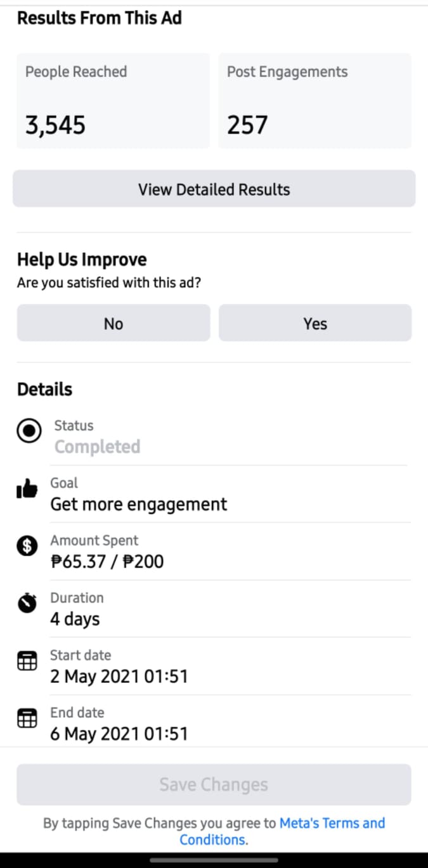Select the Post Engagements card
The image size is (428, 868).
(315, 101)
